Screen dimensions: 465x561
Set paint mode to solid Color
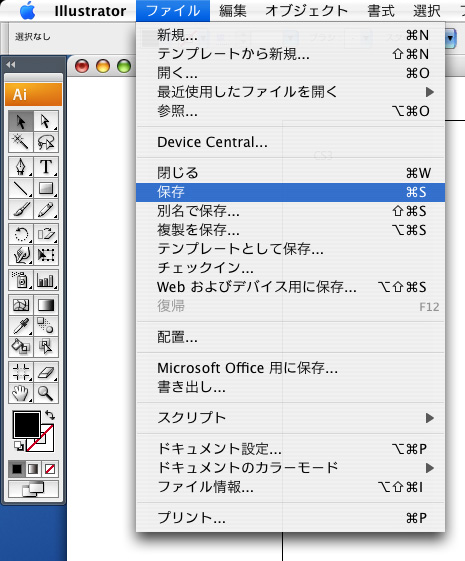click(17, 469)
